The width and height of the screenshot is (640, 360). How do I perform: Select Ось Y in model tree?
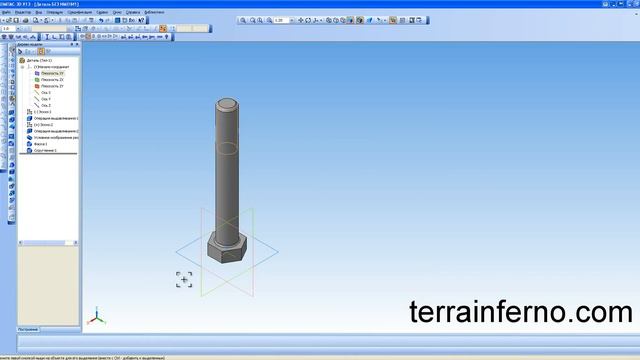(46, 99)
